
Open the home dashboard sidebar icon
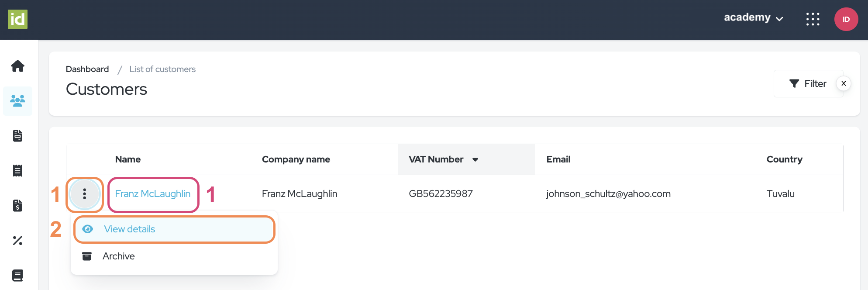pyautogui.click(x=17, y=66)
